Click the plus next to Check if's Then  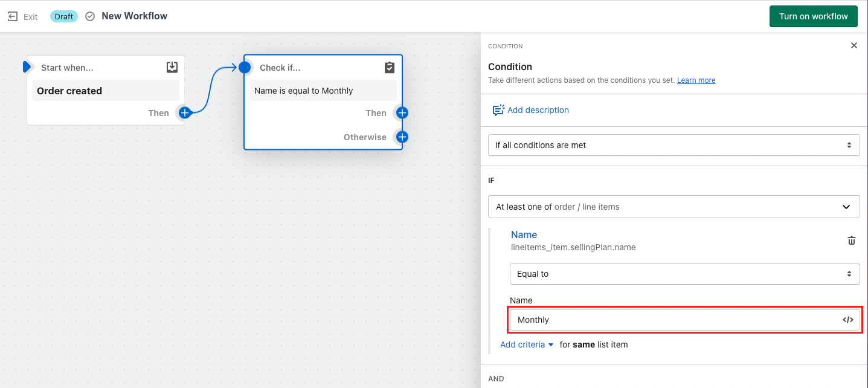[x=402, y=112]
